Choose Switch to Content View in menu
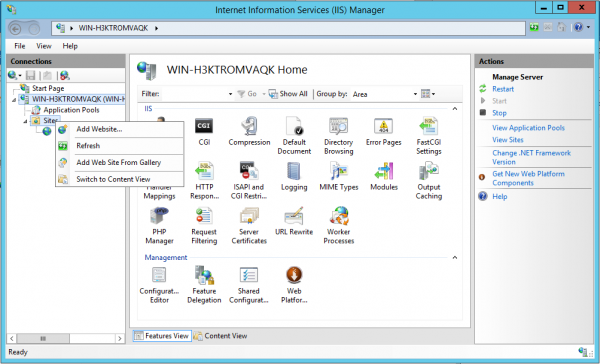This screenshot has width=600, height=364. coord(119,179)
